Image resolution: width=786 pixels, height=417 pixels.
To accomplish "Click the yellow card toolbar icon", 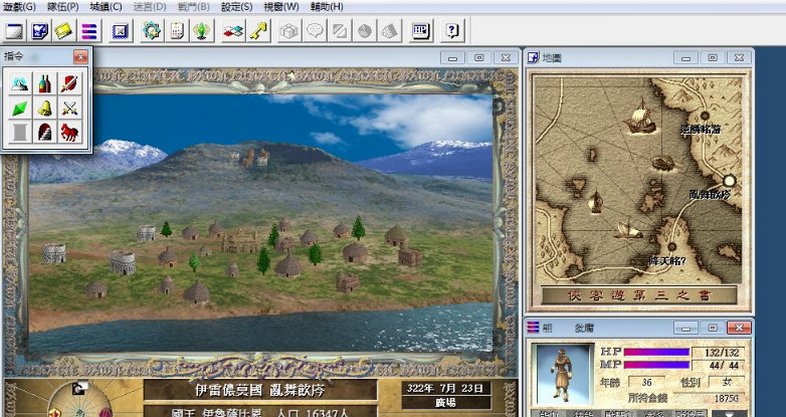I will (64, 31).
